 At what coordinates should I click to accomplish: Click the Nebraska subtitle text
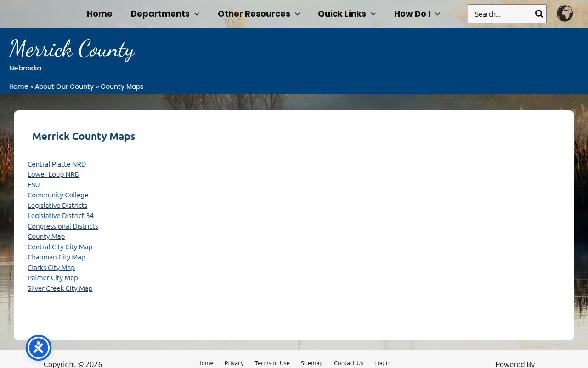25,68
